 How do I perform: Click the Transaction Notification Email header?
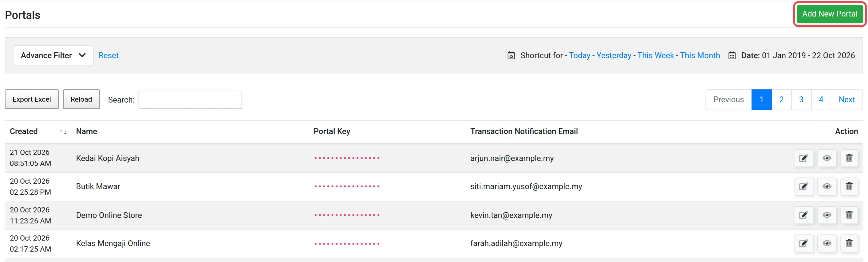(524, 132)
